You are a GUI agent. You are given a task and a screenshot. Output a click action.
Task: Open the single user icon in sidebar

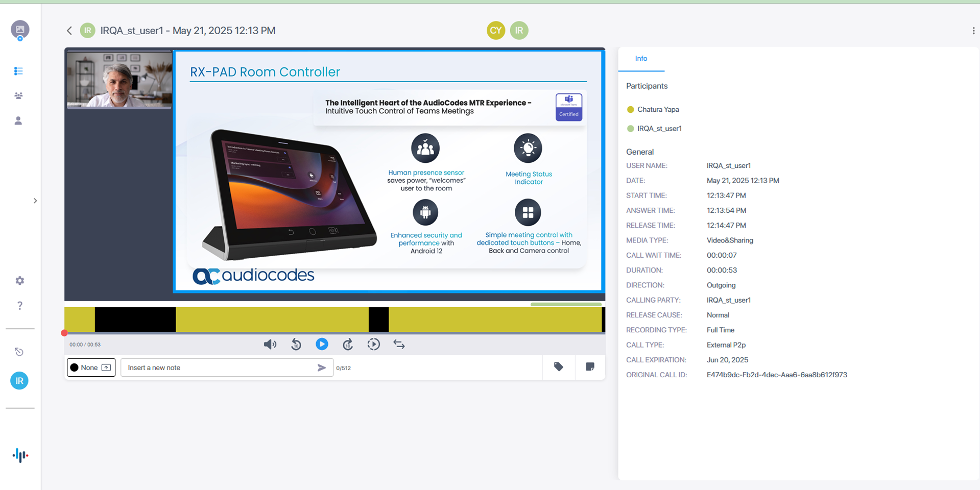(18, 121)
